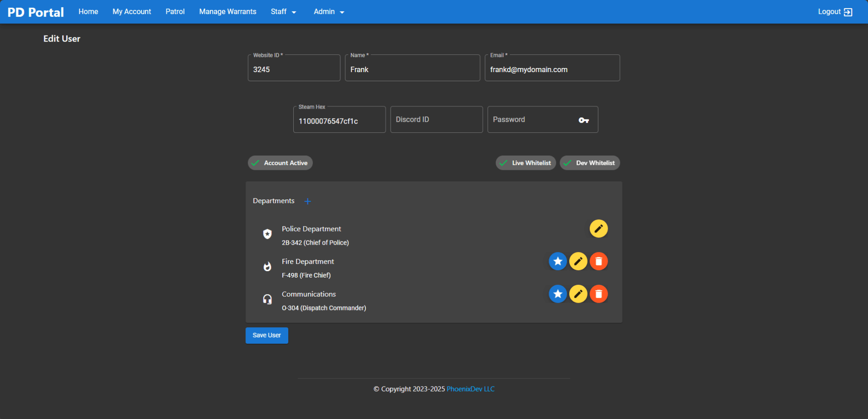Edit the Fire Department rank

pyautogui.click(x=578, y=261)
